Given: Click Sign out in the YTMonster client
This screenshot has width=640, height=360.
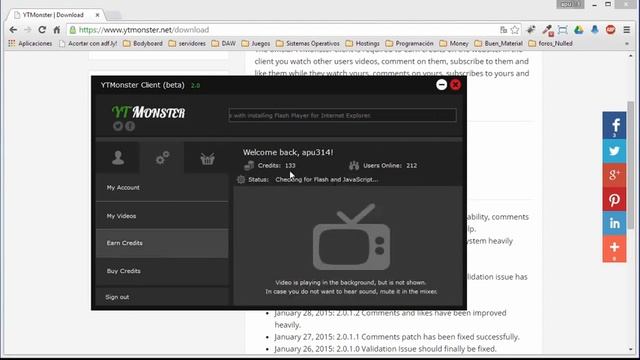Looking at the screenshot, I should pyautogui.click(x=162, y=297).
